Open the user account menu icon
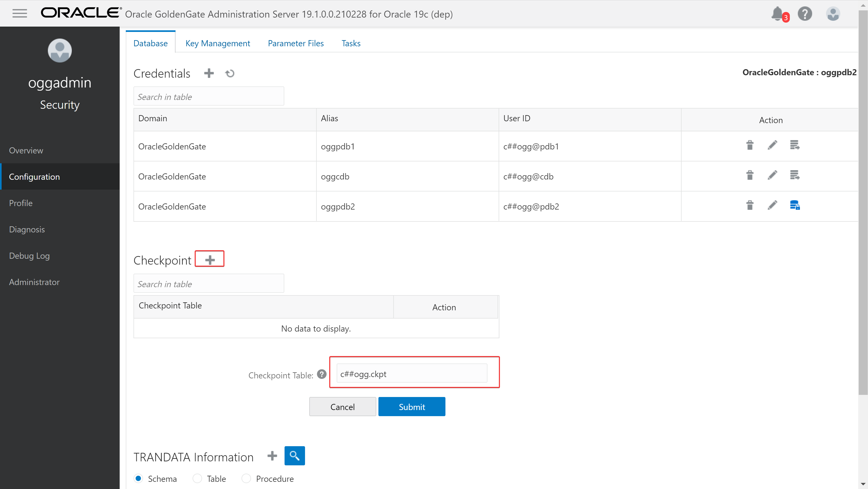The width and height of the screenshot is (868, 489). [x=833, y=14]
